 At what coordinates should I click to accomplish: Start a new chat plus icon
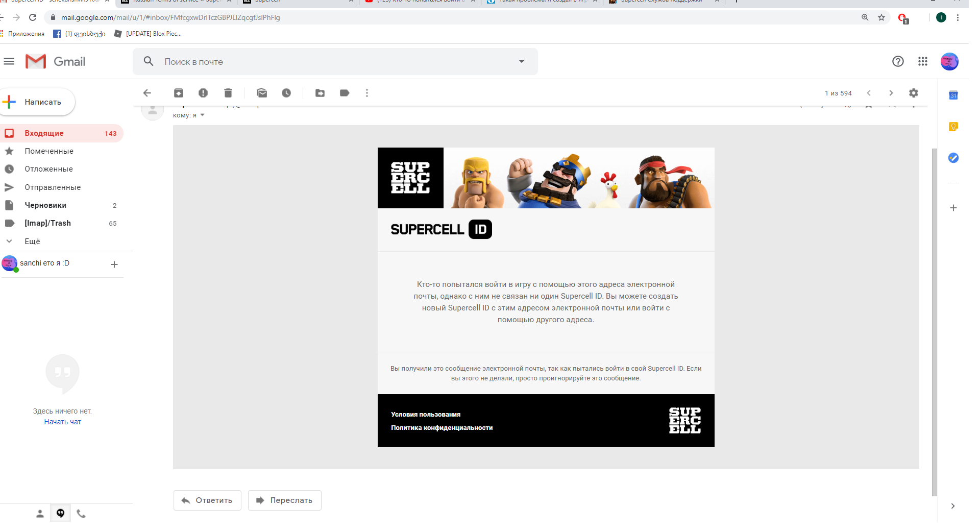coord(114,264)
